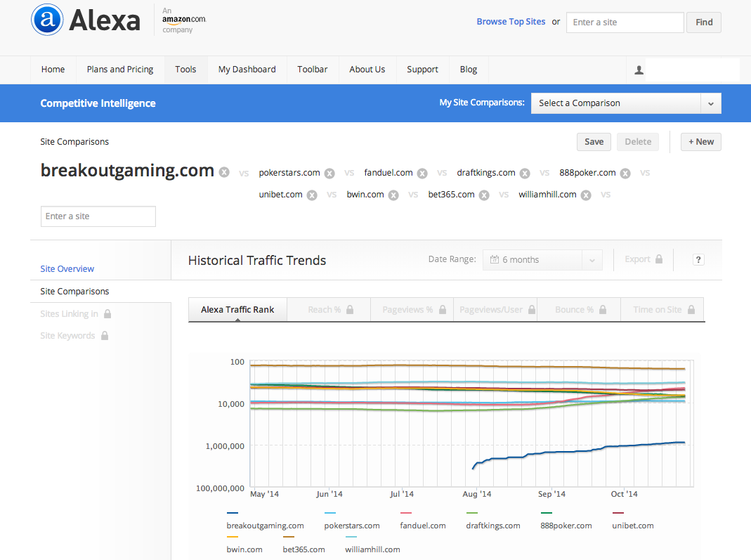Switch to the Reach % tab
751x560 pixels.
click(329, 309)
